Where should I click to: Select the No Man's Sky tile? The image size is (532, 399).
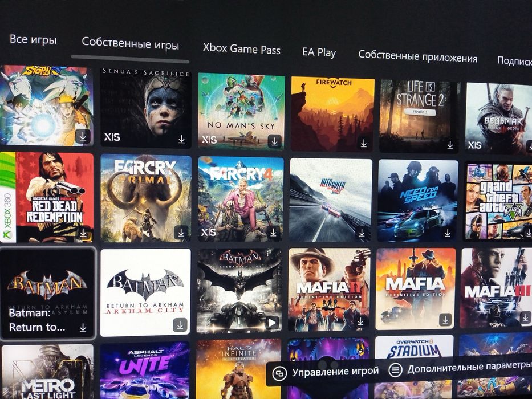pyautogui.click(x=241, y=111)
